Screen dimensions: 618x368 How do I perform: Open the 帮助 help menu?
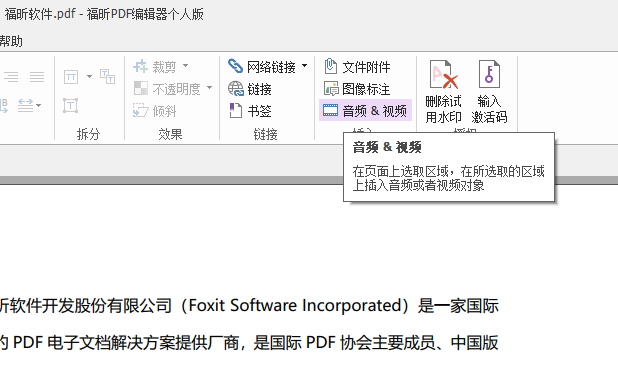(x=11, y=41)
